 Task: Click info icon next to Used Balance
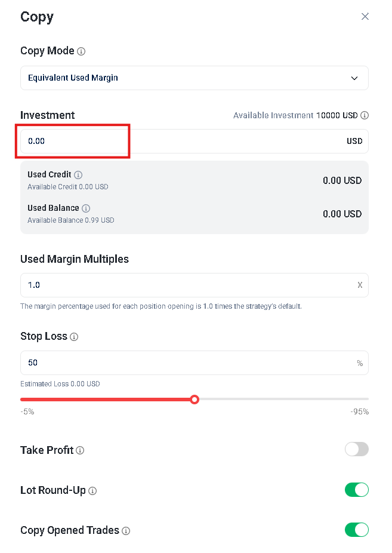tap(86, 208)
